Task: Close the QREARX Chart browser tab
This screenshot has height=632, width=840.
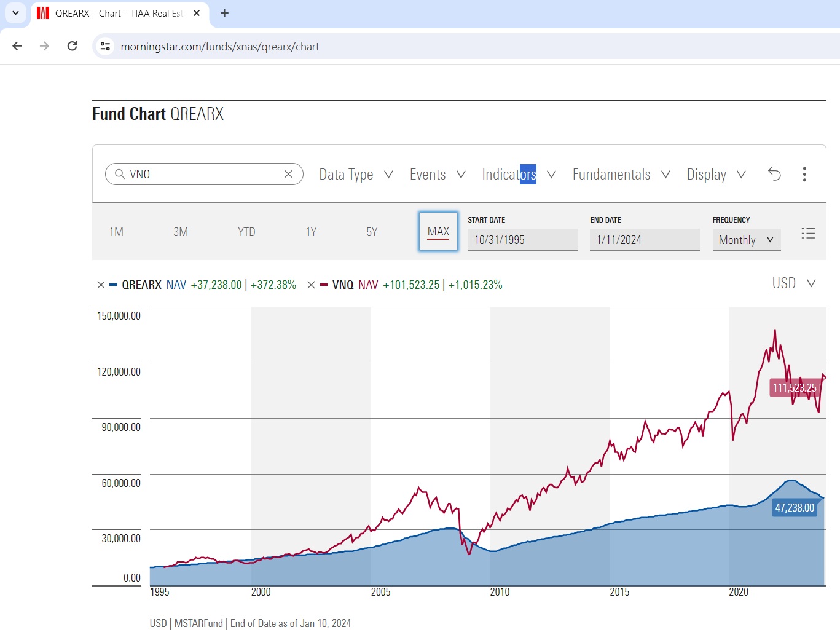Action: tap(197, 13)
